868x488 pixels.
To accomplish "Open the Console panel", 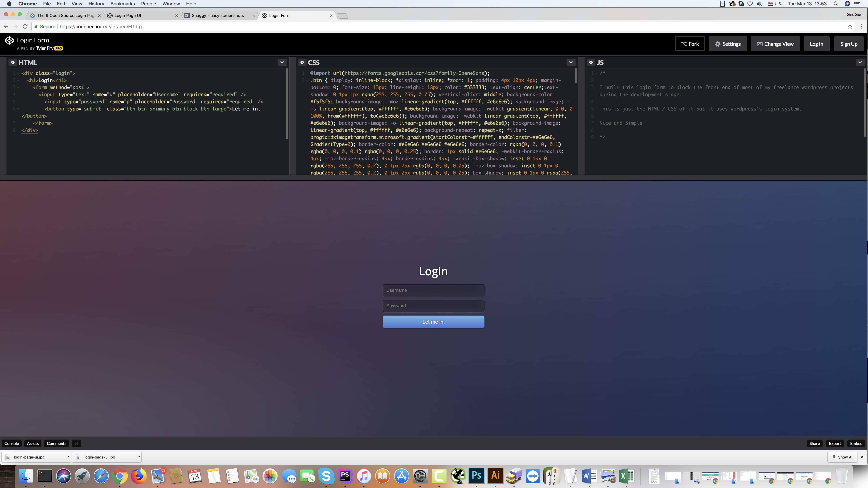I will (x=12, y=444).
